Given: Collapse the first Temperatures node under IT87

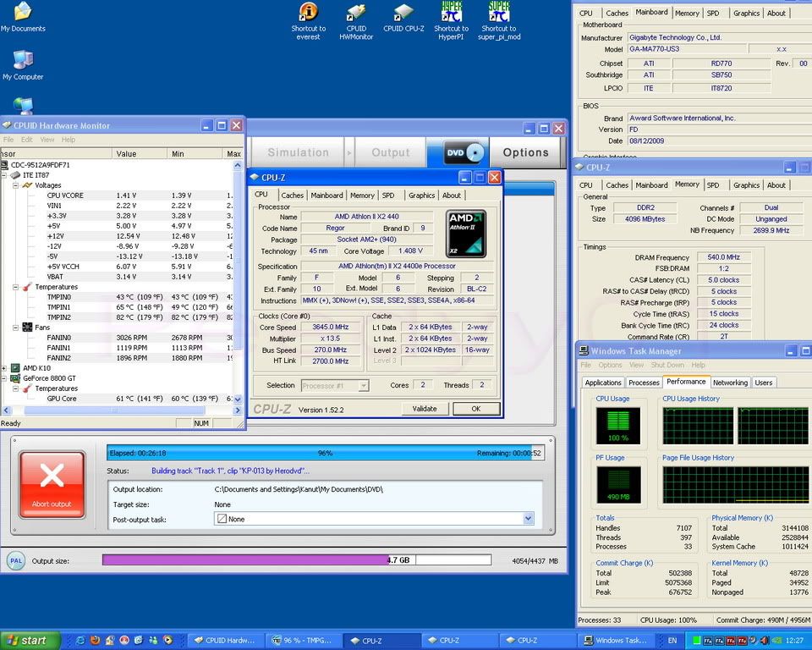Looking at the screenshot, I should click(15, 287).
